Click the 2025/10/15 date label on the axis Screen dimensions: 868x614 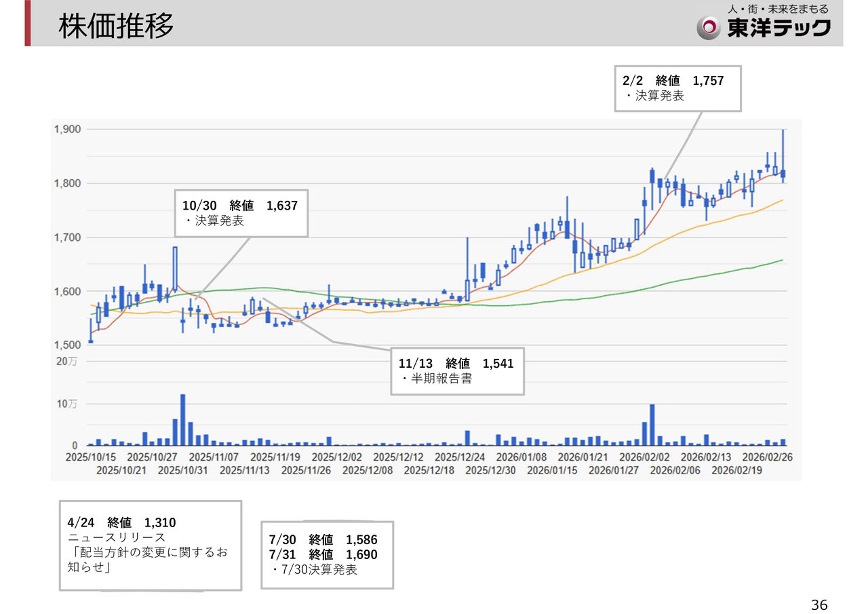coord(92,458)
